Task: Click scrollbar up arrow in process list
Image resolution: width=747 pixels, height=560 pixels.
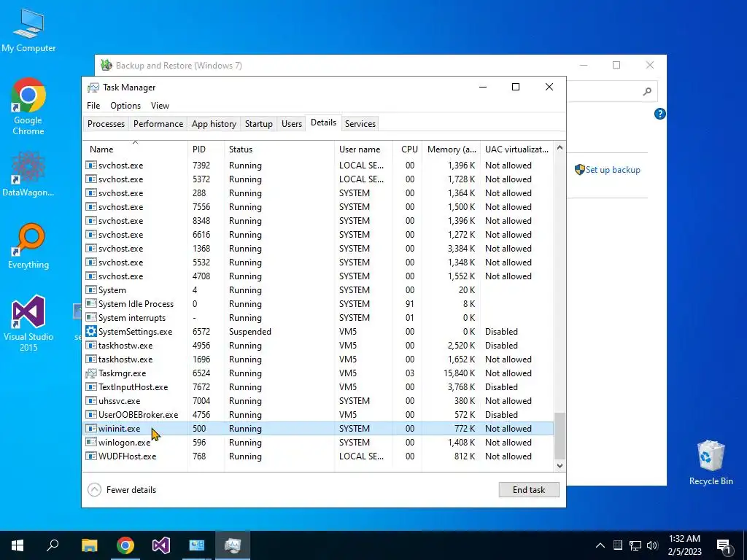Action: 560,147
